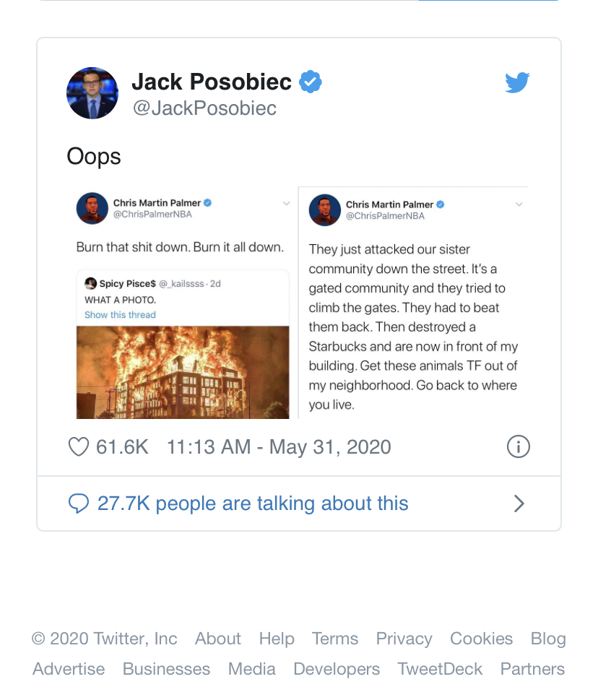This screenshot has width=598, height=700.
Task: Open the Cookies footer link
Action: [481, 639]
